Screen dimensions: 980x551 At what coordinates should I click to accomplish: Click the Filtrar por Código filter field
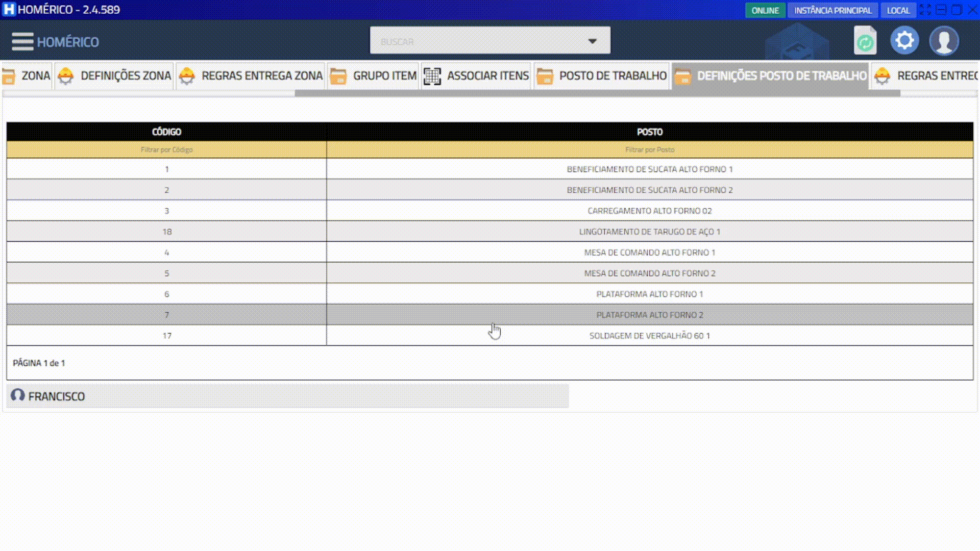pyautogui.click(x=166, y=149)
